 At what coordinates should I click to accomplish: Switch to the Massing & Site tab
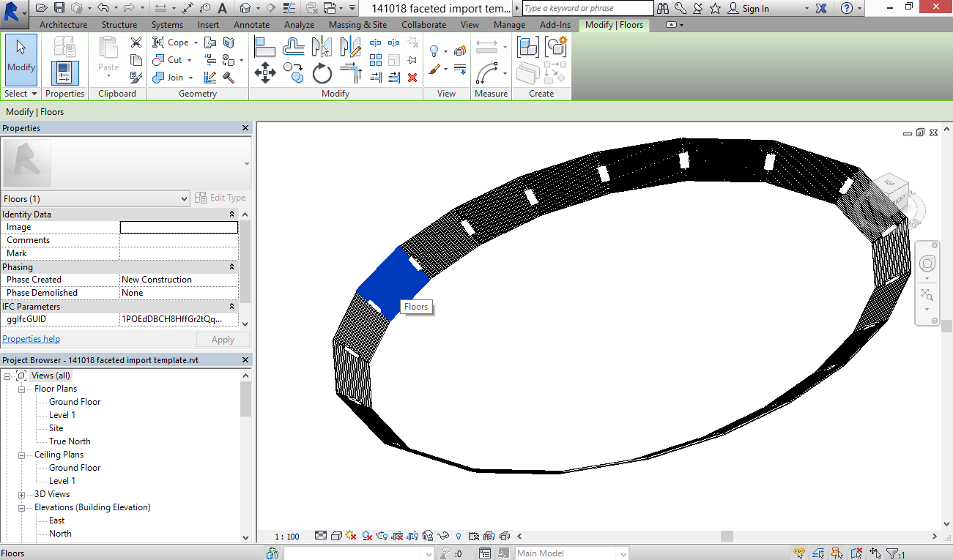tap(357, 25)
